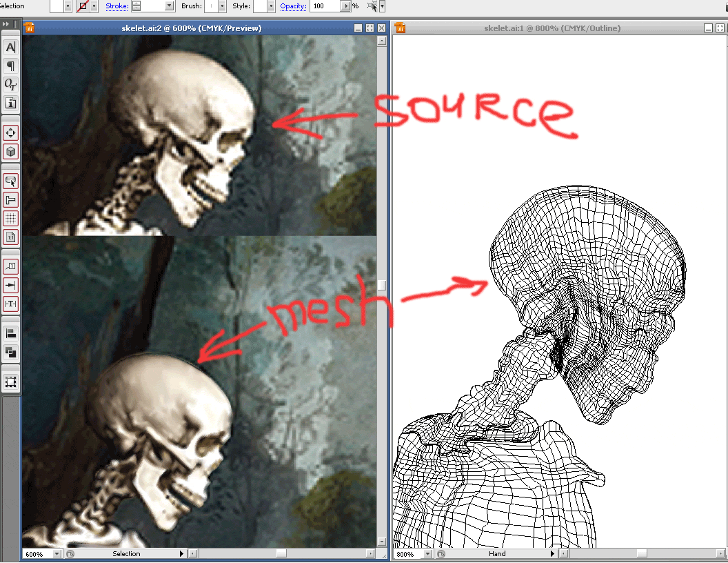The width and height of the screenshot is (728, 563).
Task: Click the numbered callout panel icon
Action: (x=10, y=266)
